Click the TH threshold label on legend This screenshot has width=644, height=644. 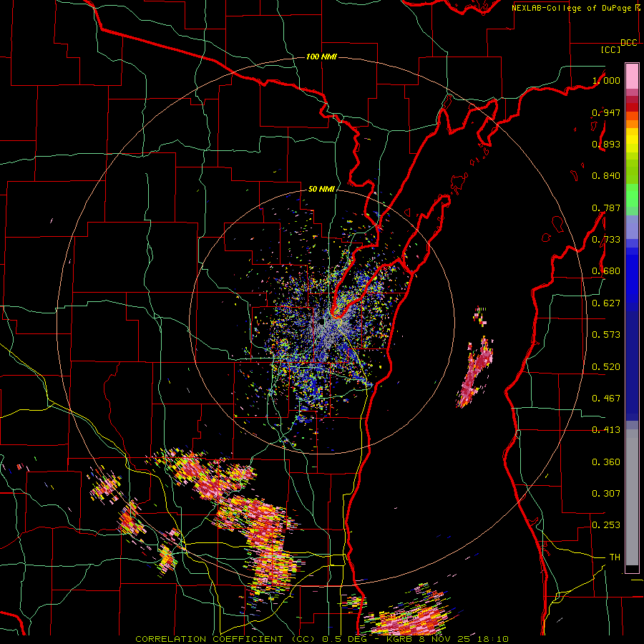(615, 557)
